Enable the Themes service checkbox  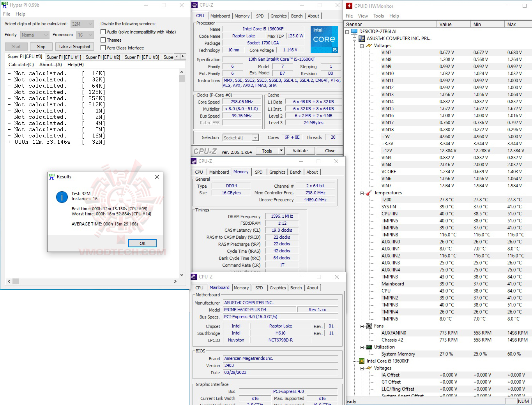coord(103,40)
